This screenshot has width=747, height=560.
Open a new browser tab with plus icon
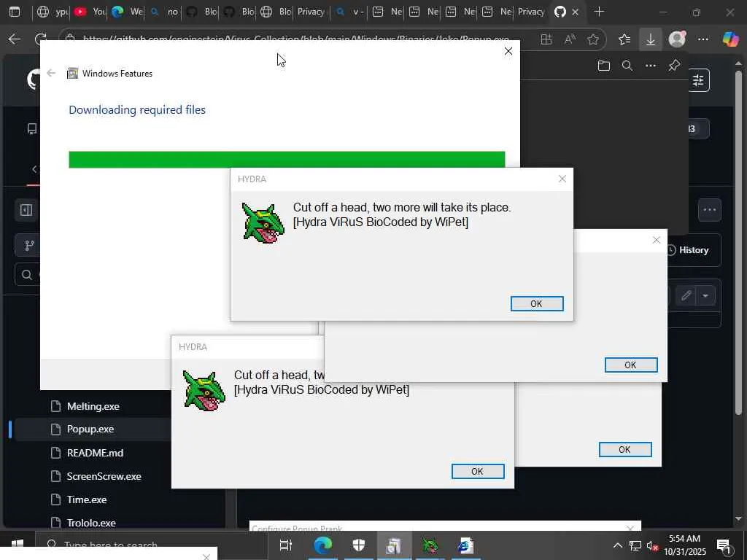click(600, 12)
